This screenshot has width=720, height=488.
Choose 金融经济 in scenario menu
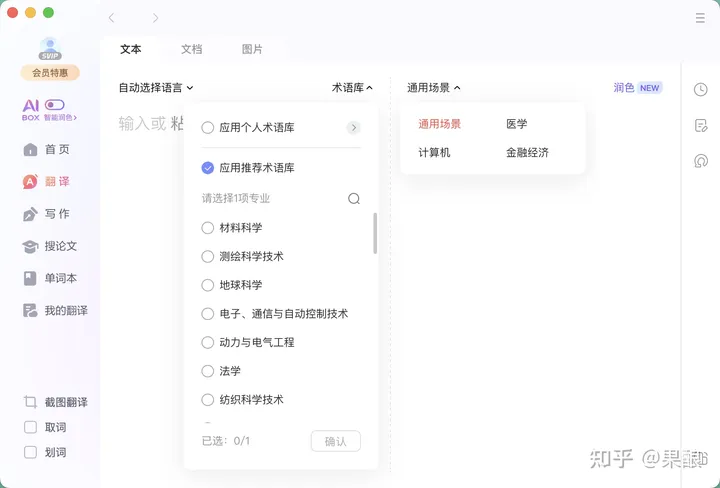click(527, 152)
